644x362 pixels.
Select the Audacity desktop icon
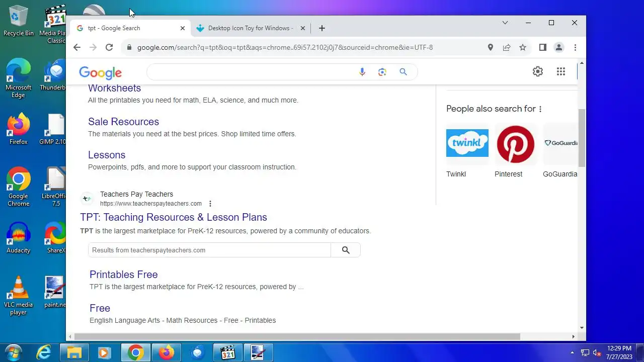click(19, 238)
